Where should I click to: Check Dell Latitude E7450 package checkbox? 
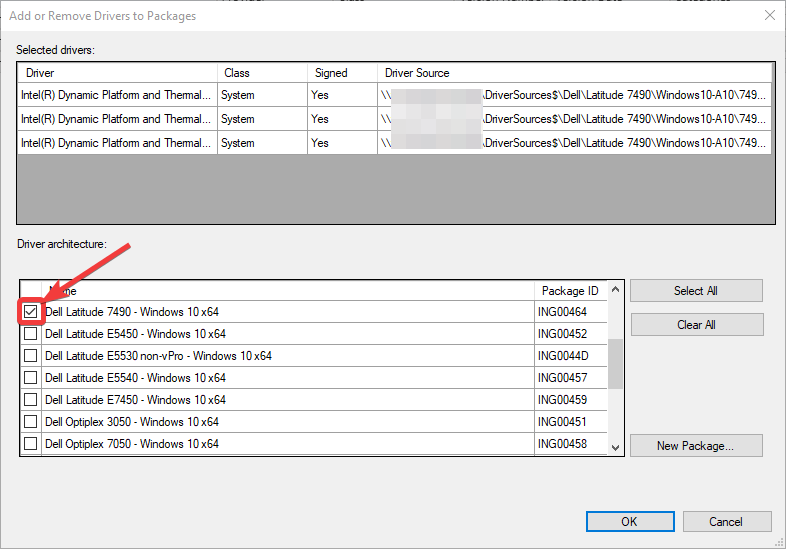(31, 400)
